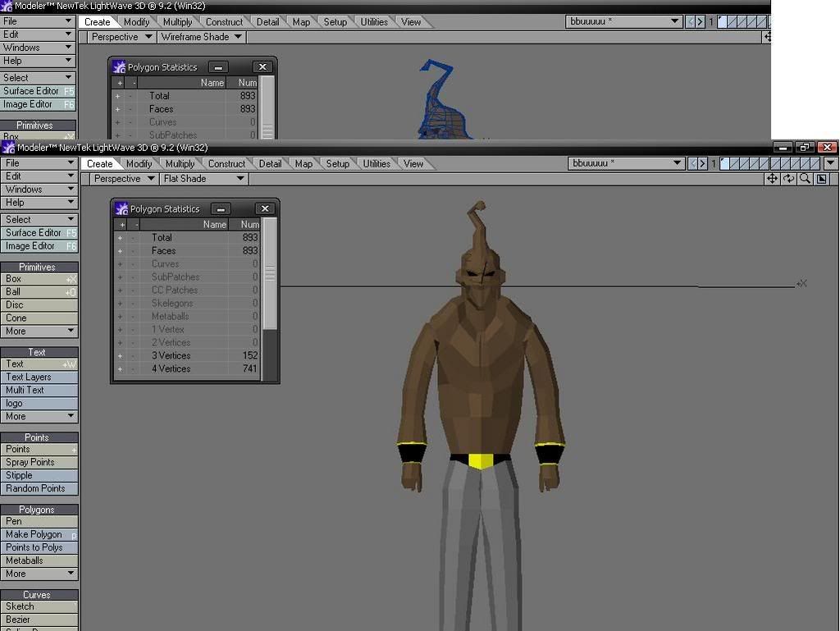Switch to the Utilities tab in front window
Screen dimensions: 840x631
[x=377, y=164]
